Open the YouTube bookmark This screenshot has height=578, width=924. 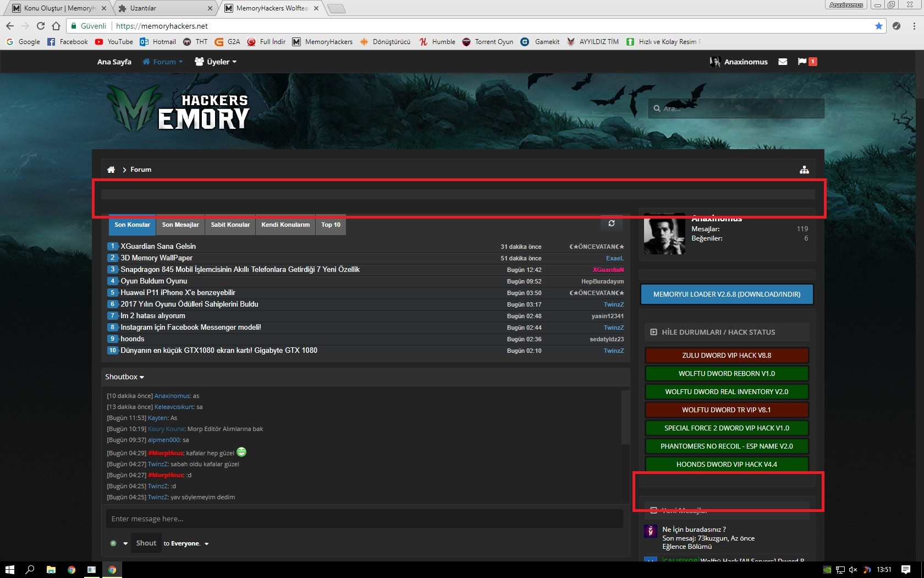click(114, 42)
